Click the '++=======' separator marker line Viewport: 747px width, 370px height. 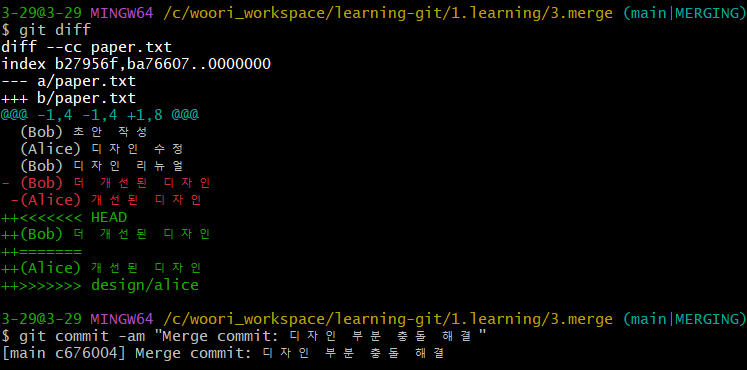coord(42,251)
